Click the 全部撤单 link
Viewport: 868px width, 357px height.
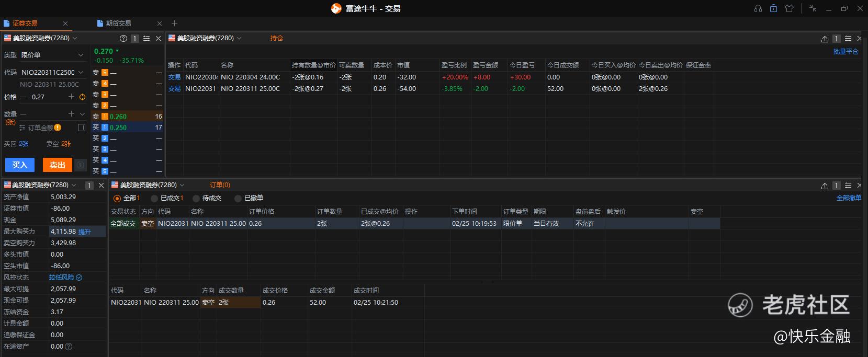coord(849,198)
